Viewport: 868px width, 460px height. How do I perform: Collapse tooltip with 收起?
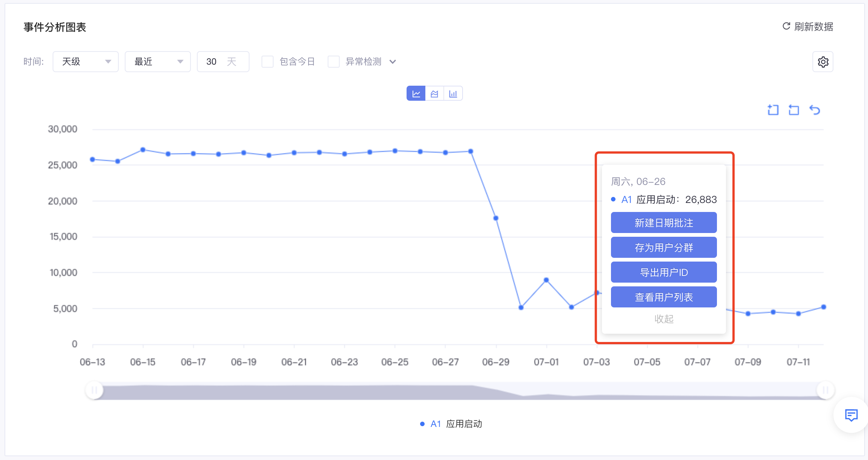click(664, 319)
